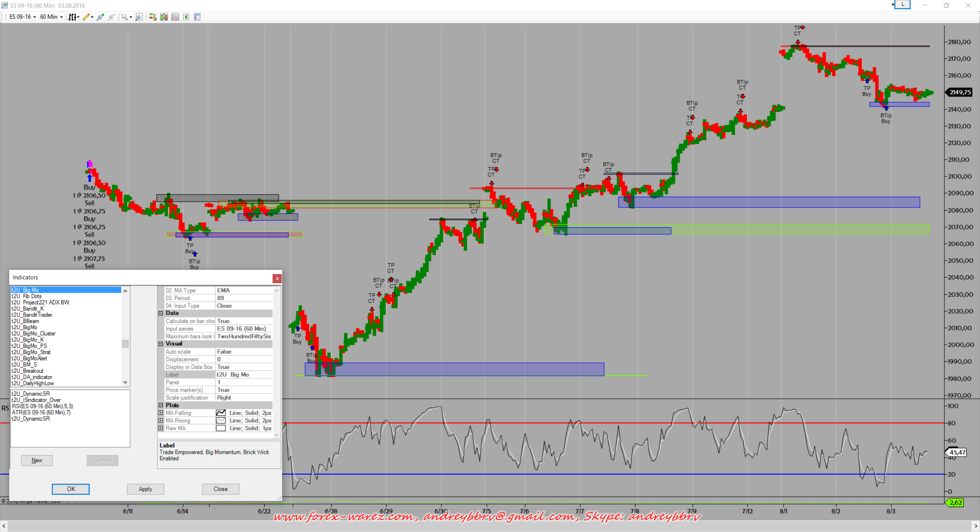Click the chart style bars icon

(72, 17)
